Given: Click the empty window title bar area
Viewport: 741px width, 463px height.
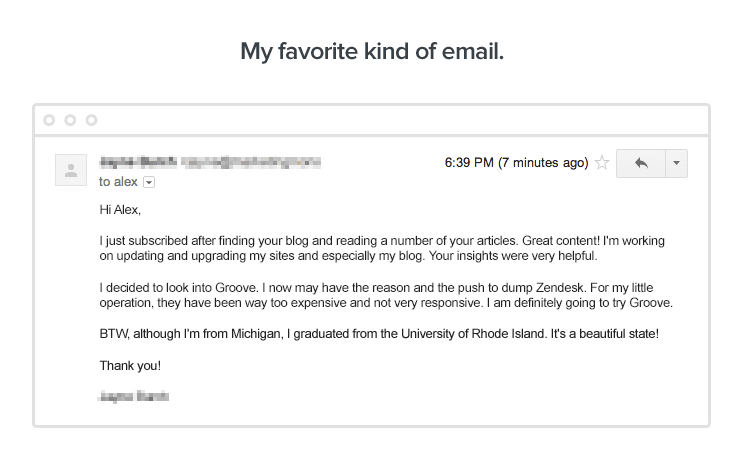Looking at the screenshot, I should [x=400, y=120].
